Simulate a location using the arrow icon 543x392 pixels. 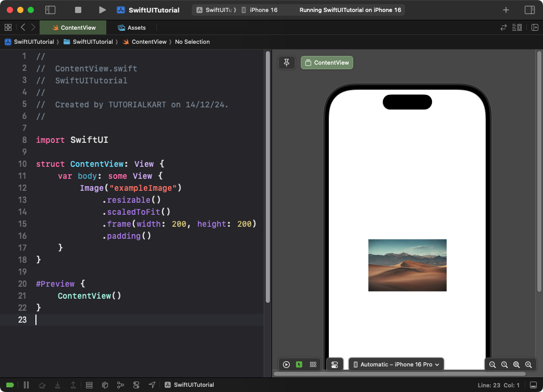pyautogui.click(x=152, y=385)
